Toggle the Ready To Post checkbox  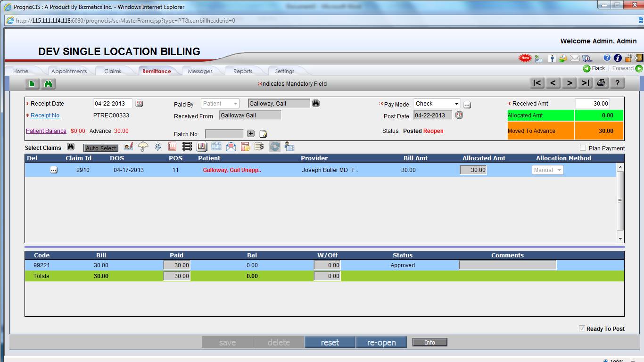pyautogui.click(x=582, y=329)
